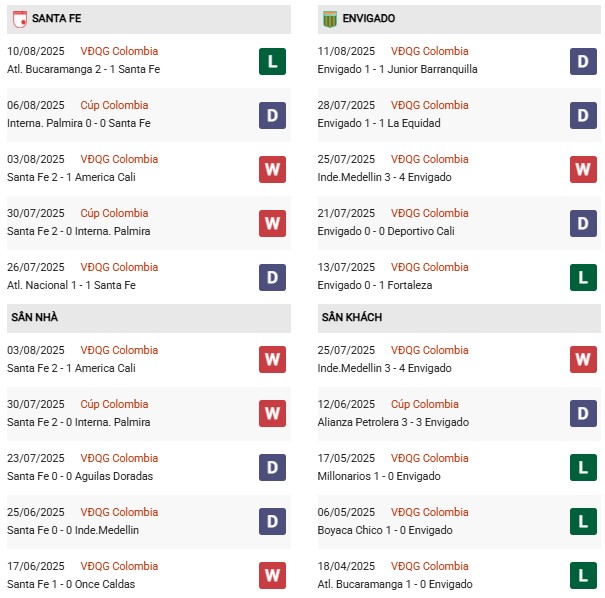Click the Santa Fe team crest icon
Image resolution: width=605 pixels, height=598 pixels.
18,18
